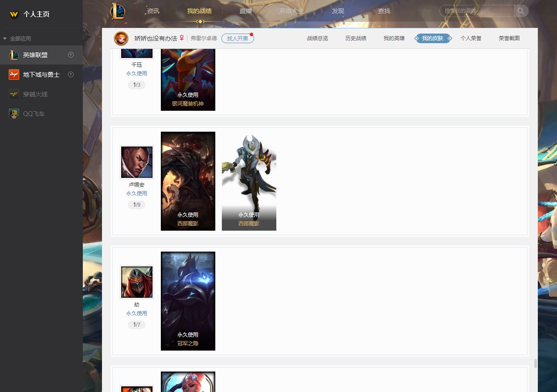
Task: Click the 劫 hero portrait
Action: coord(137,282)
